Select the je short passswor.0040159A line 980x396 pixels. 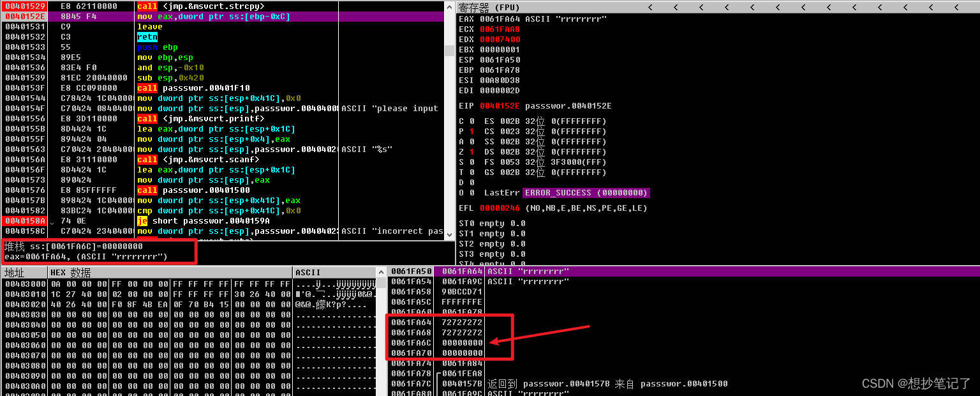click(223, 221)
